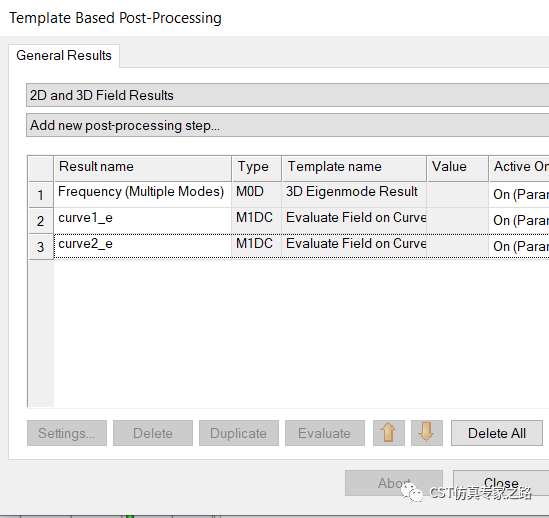Image resolution: width=549 pixels, height=518 pixels.
Task: Switch to the General Results tab
Action: [x=64, y=56]
